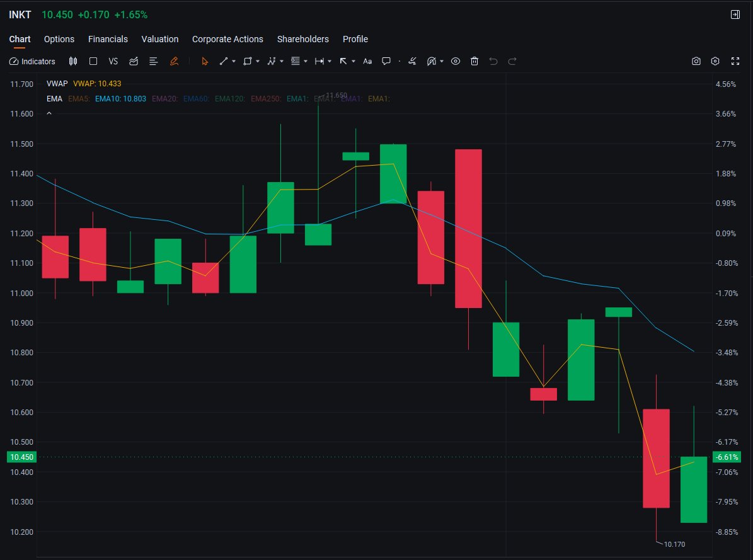
Task: Click the 10.170 low price label
Action: point(674,544)
